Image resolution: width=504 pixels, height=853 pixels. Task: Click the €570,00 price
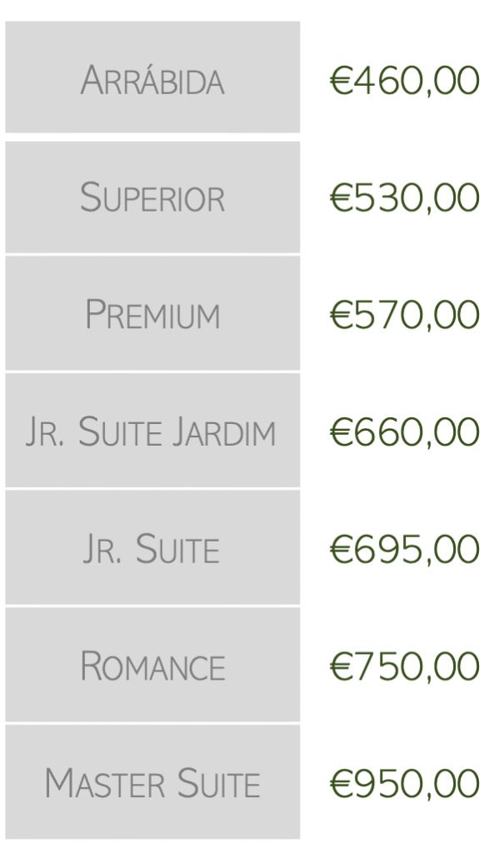(405, 315)
